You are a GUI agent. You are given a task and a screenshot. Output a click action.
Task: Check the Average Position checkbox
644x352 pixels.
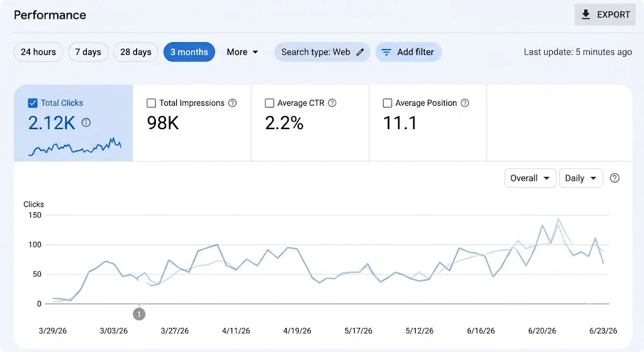tap(387, 103)
